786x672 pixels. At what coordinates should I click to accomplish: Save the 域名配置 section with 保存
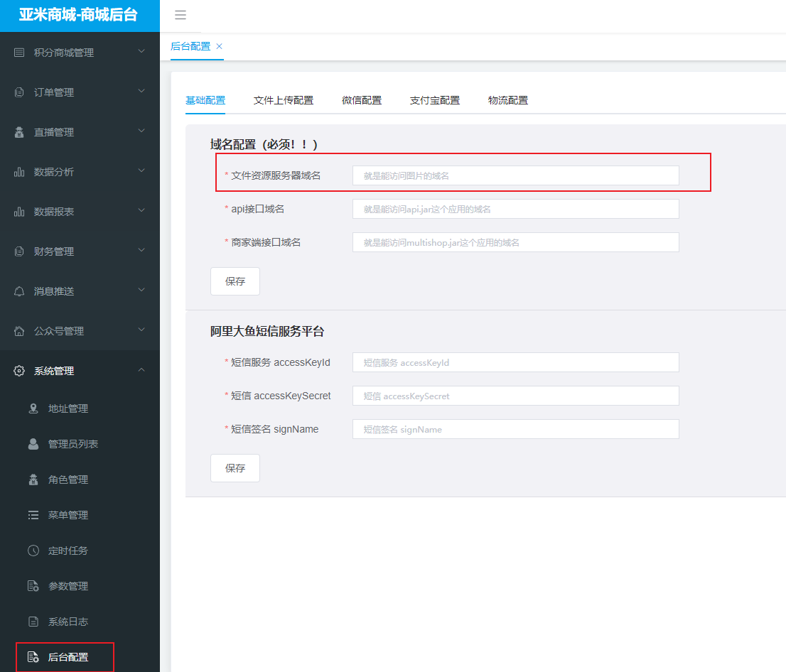(235, 281)
